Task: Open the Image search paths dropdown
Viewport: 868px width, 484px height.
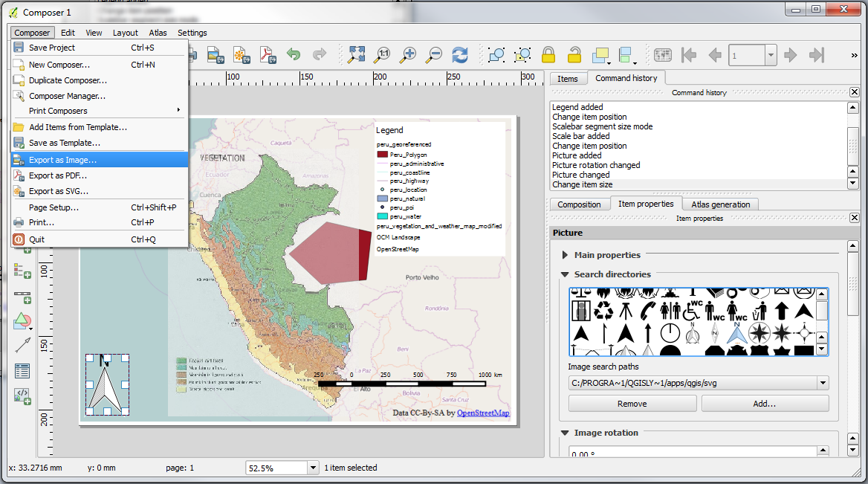Action: (x=822, y=384)
